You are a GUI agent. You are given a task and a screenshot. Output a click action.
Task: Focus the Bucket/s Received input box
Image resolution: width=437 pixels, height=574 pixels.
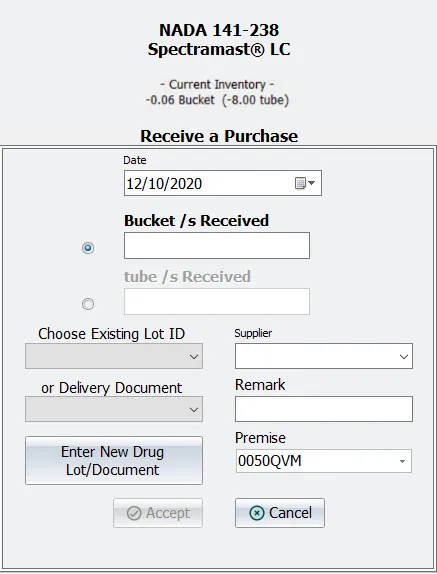[x=217, y=245]
